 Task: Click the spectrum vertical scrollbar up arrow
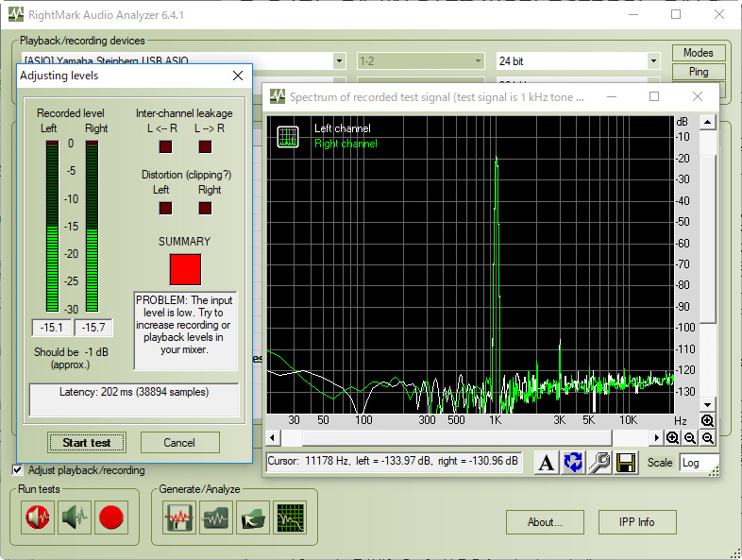pyautogui.click(x=707, y=123)
